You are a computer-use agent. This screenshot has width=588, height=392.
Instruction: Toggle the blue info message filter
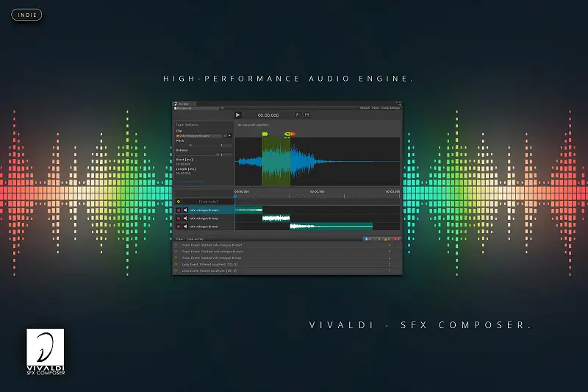[x=367, y=239]
